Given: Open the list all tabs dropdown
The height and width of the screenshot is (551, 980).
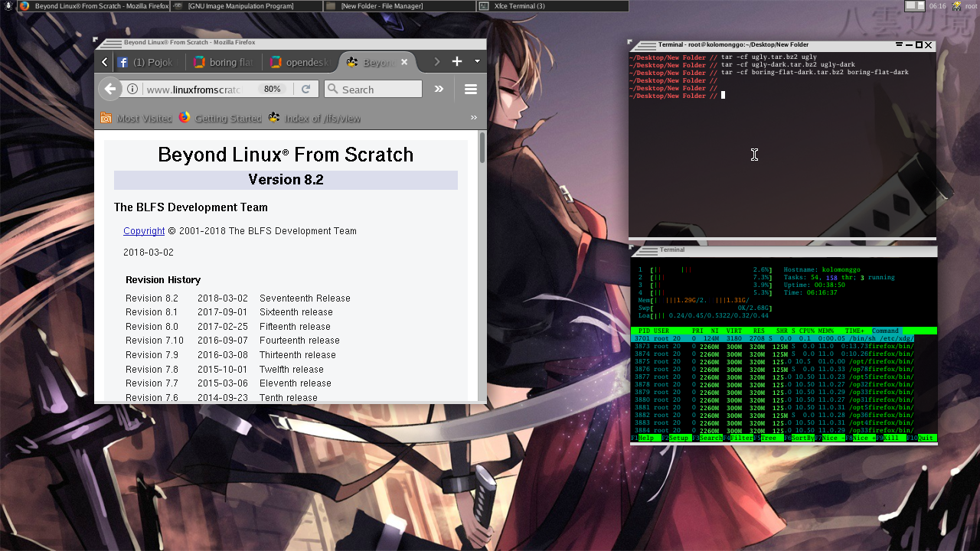Looking at the screenshot, I should (477, 61).
